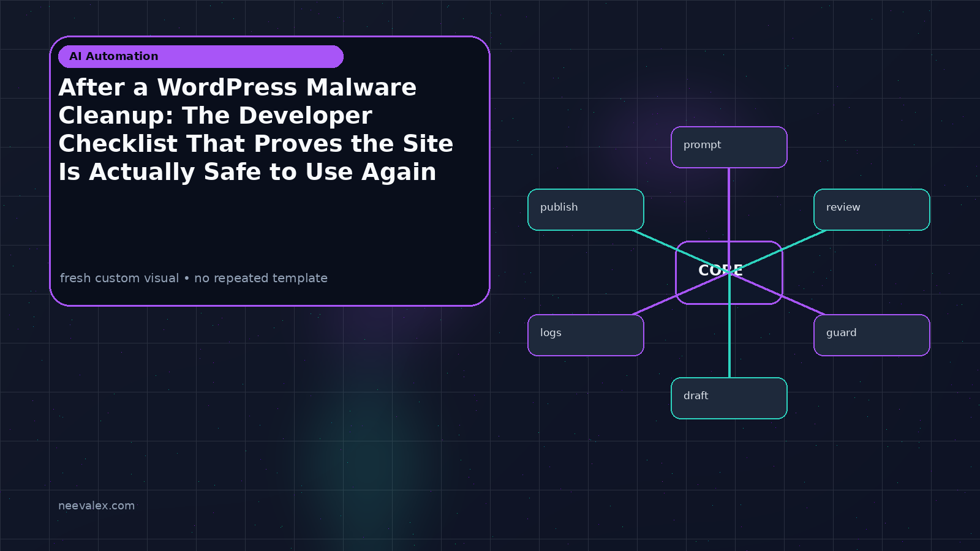This screenshot has width=980, height=551.
Task: Click the logs node box
Action: (586, 335)
